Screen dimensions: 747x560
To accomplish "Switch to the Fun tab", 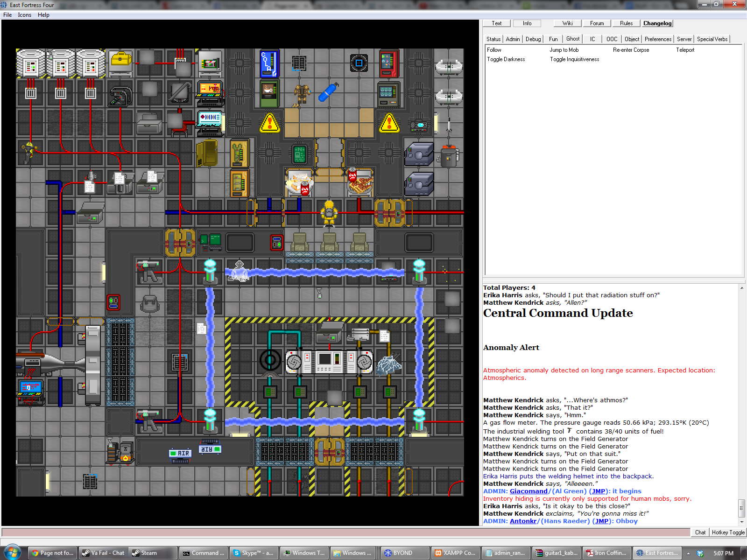I will (x=553, y=39).
